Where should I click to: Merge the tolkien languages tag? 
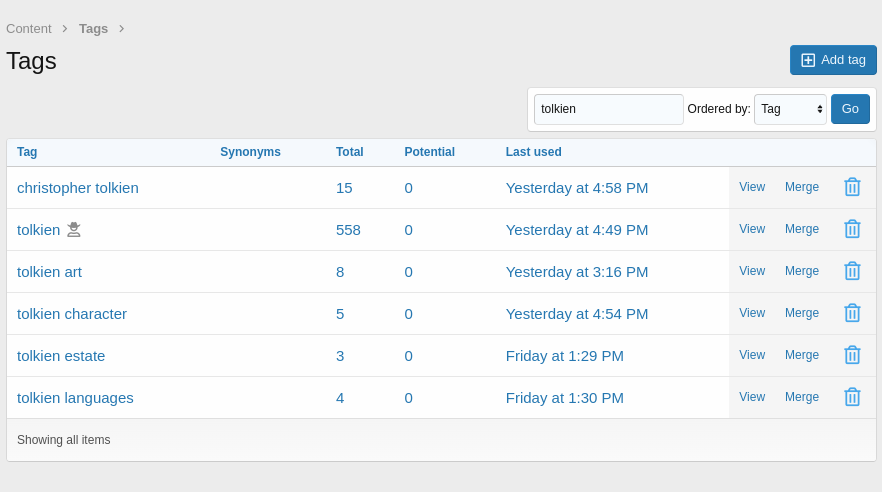[801, 397]
